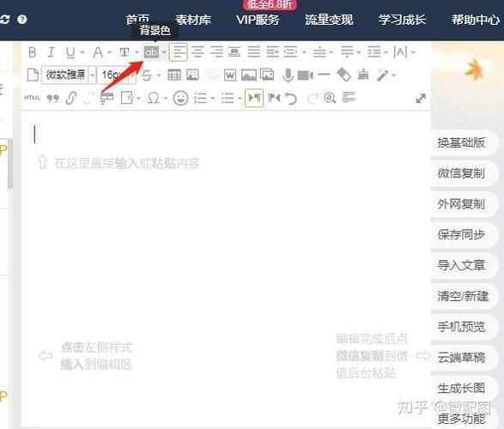
Task: Apply strikethrough to text
Action: pyautogui.click(x=147, y=76)
